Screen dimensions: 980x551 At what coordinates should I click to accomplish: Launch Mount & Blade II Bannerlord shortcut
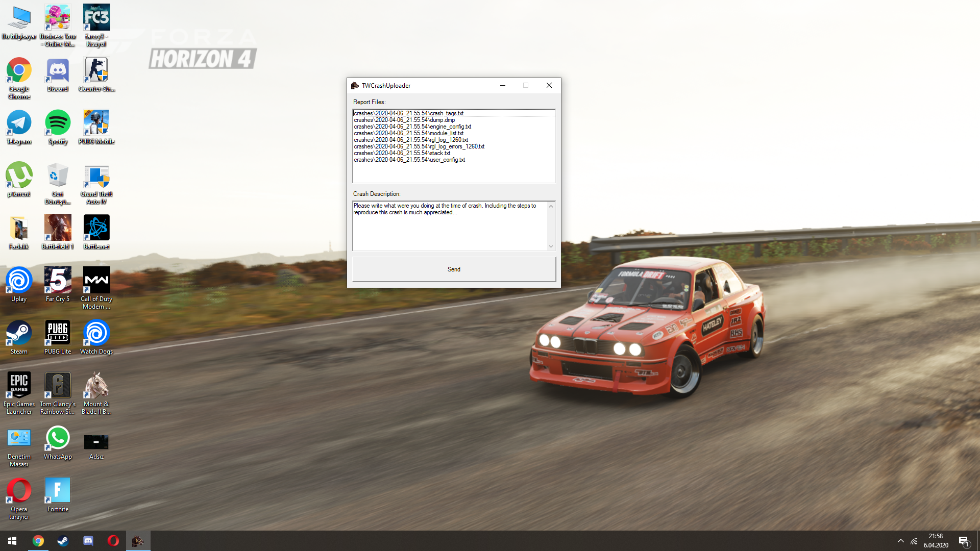[96, 393]
